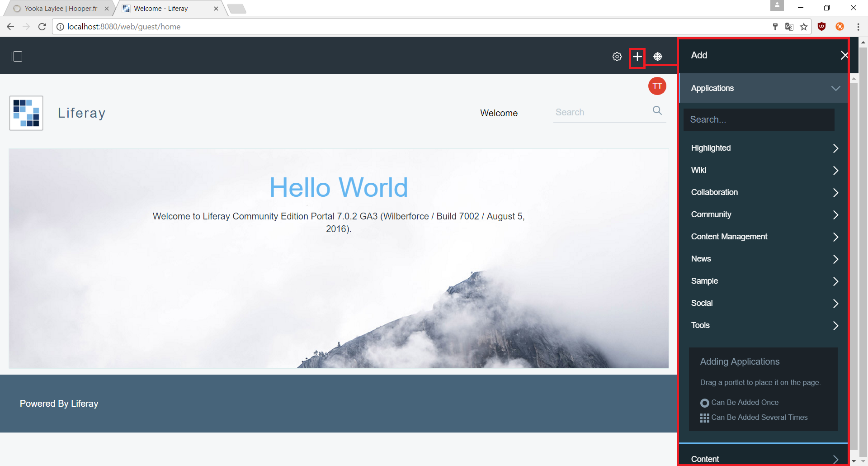Click the Add (+) plus icon
The width and height of the screenshot is (868, 466).
(637, 57)
